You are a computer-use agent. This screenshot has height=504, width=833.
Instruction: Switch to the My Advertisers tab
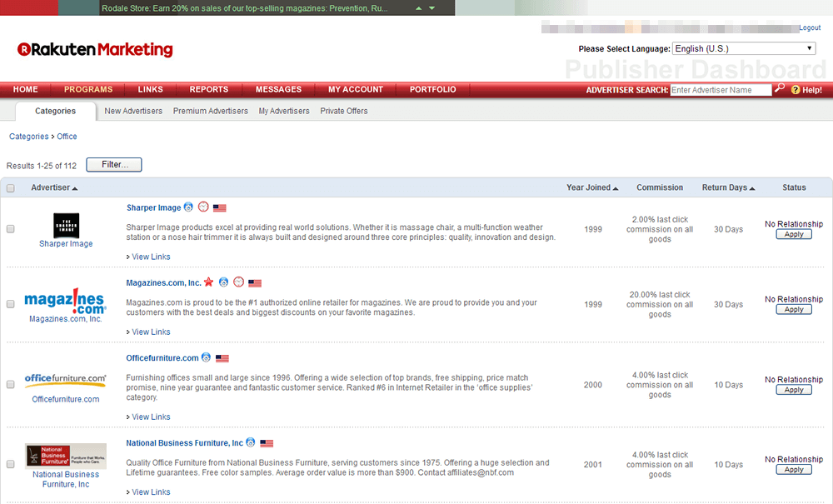284,111
